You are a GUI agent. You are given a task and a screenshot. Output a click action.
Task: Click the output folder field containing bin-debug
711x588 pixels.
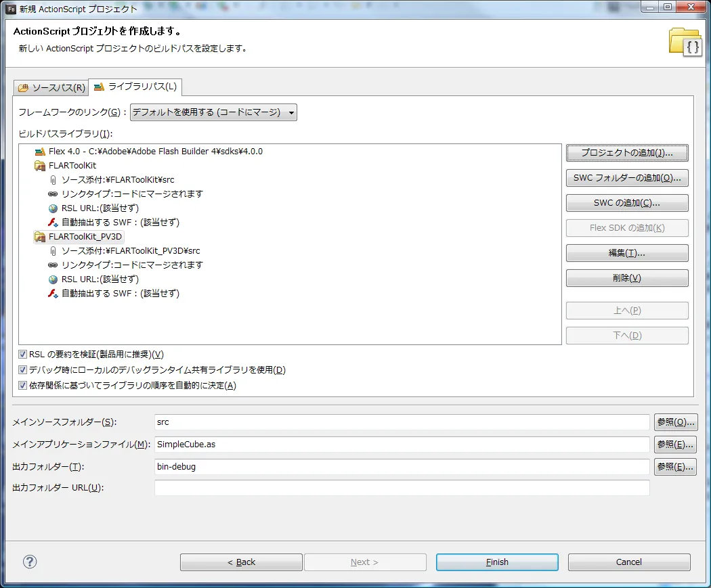click(x=402, y=467)
